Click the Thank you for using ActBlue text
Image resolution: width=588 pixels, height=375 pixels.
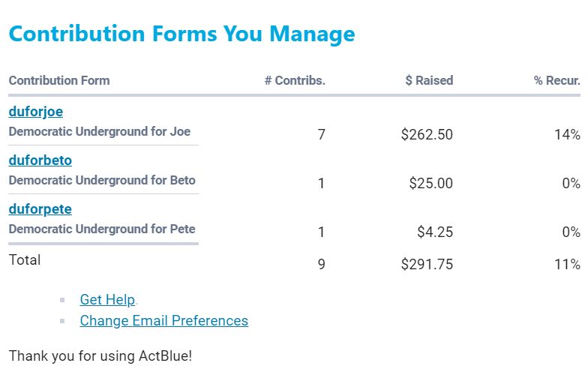[100, 355]
